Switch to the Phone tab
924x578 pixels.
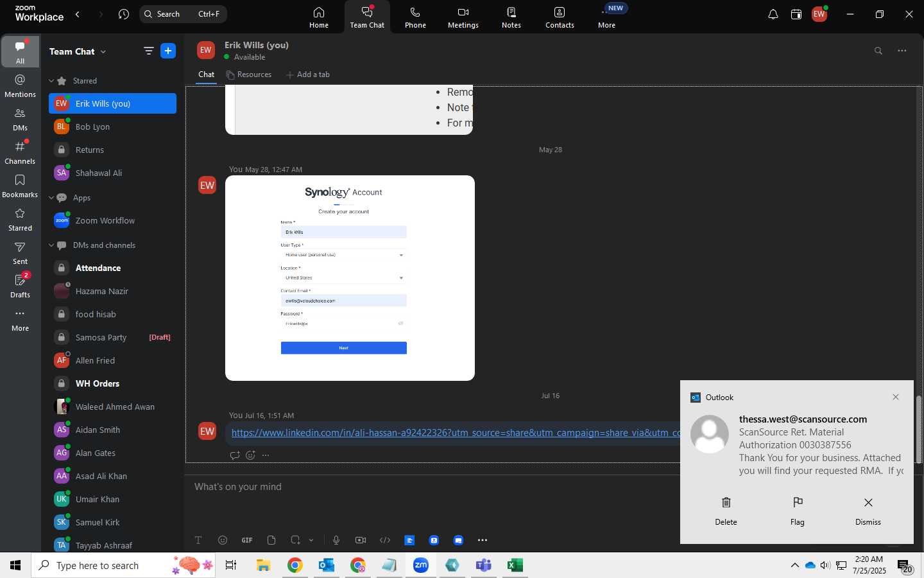[415, 17]
